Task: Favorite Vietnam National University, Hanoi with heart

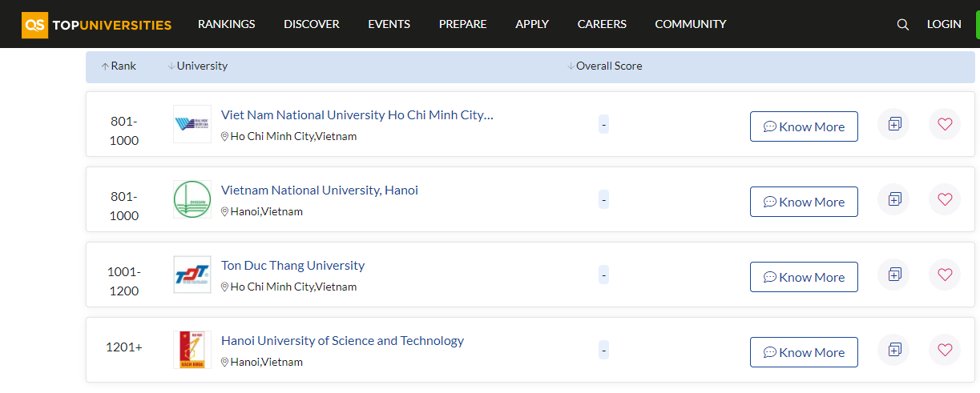Action: click(945, 199)
